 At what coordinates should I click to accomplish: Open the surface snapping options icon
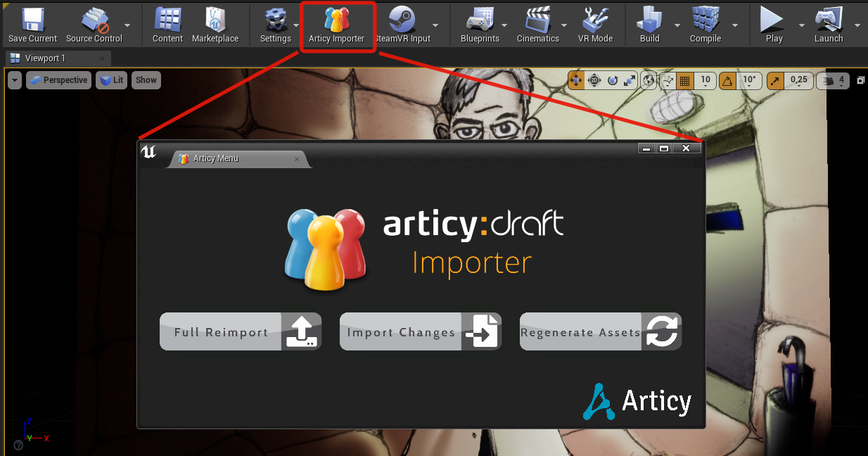click(668, 80)
